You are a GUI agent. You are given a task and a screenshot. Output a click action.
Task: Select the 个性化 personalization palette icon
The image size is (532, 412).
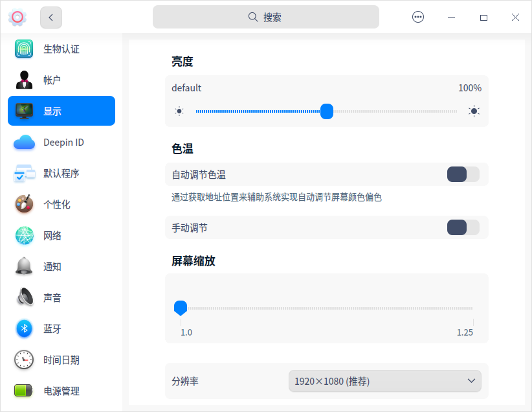click(x=23, y=204)
